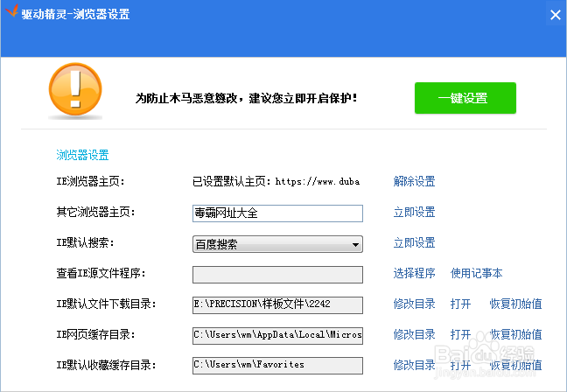Click the 选择程序 link
Viewport: 567px width, 392px height.
point(414,273)
